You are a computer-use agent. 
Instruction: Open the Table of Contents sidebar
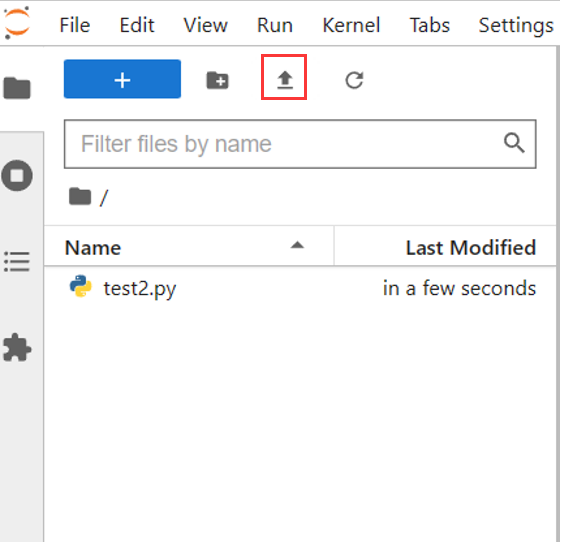pyautogui.click(x=17, y=261)
